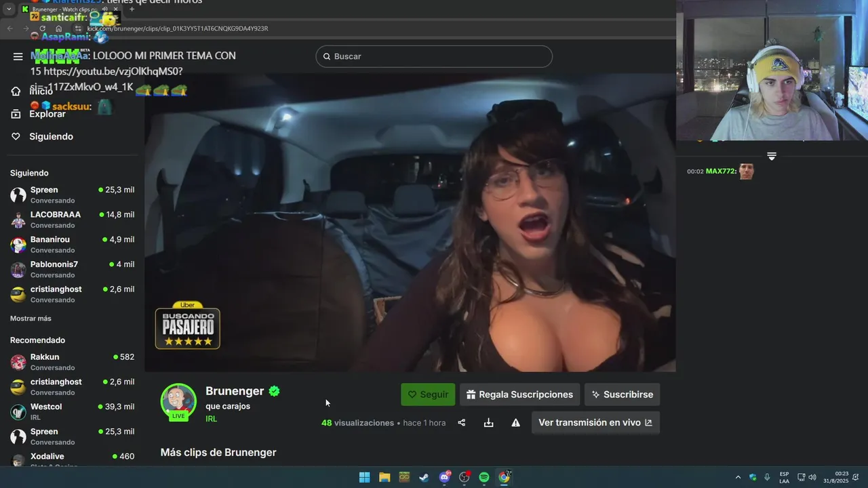Go to the Explorar menu item
868x488 pixels.
point(47,114)
